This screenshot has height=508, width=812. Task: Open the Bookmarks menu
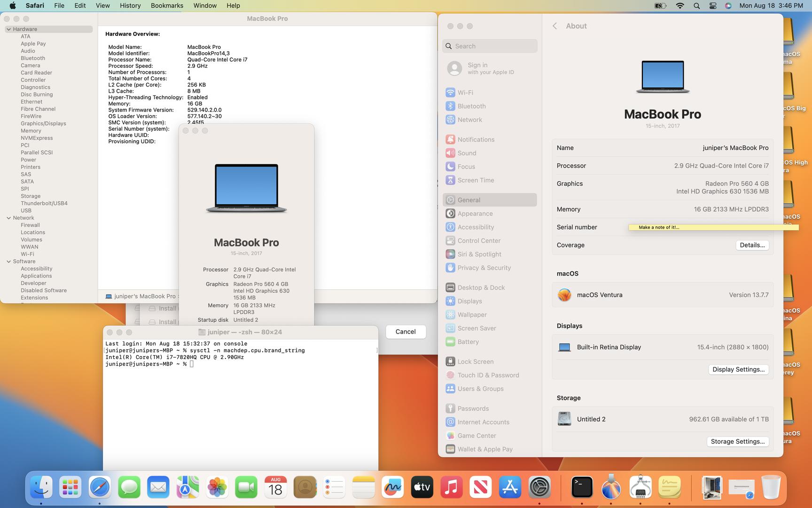point(167,6)
